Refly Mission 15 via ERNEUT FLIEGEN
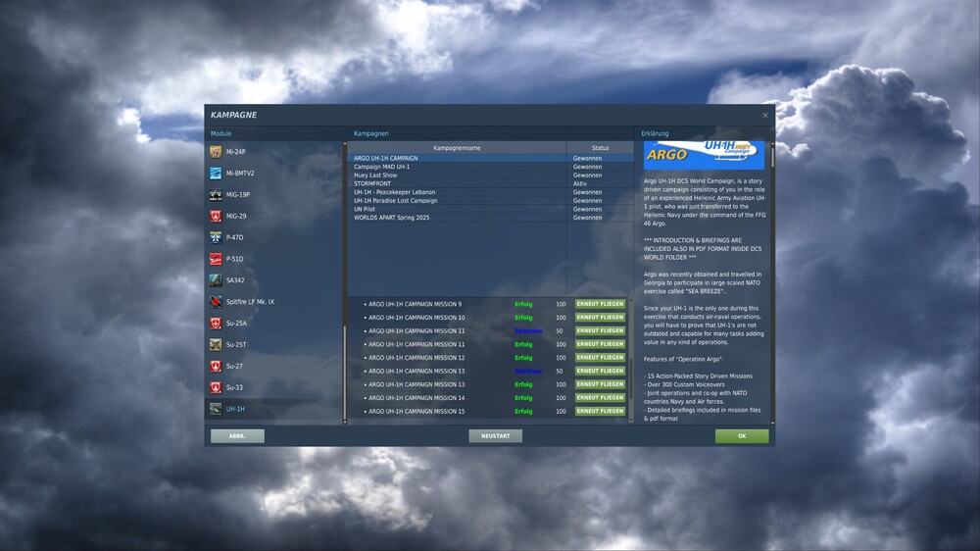This screenshot has height=551, width=980. [600, 411]
